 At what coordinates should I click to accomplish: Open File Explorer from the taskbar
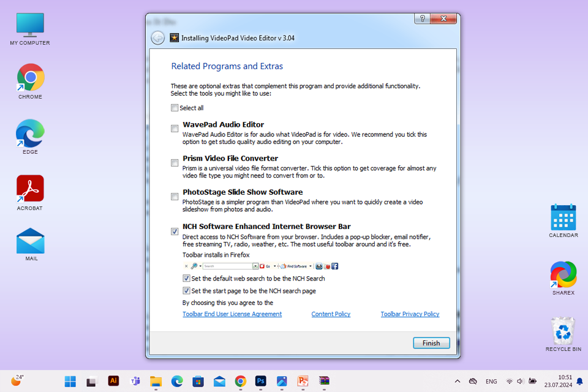(x=156, y=382)
